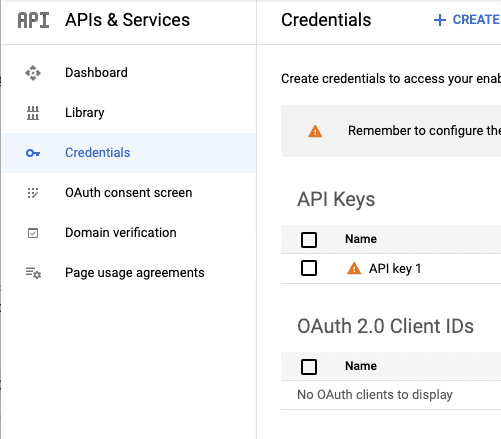Click the Dashboard sidebar icon

point(33,73)
